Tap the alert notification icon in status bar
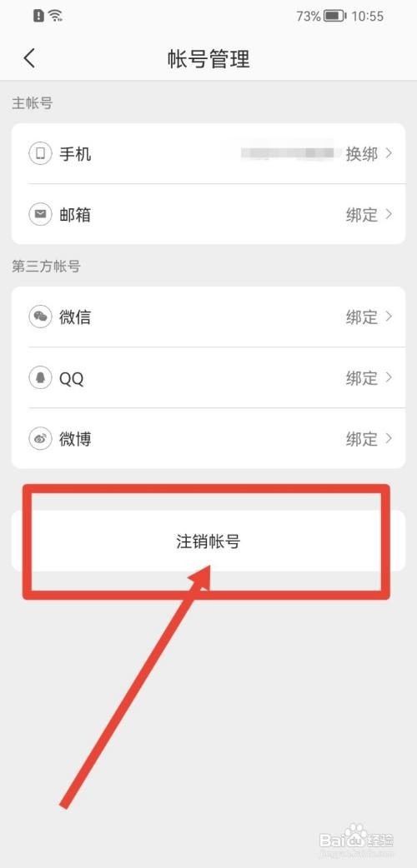This screenshot has height=868, width=417. [x=38, y=16]
